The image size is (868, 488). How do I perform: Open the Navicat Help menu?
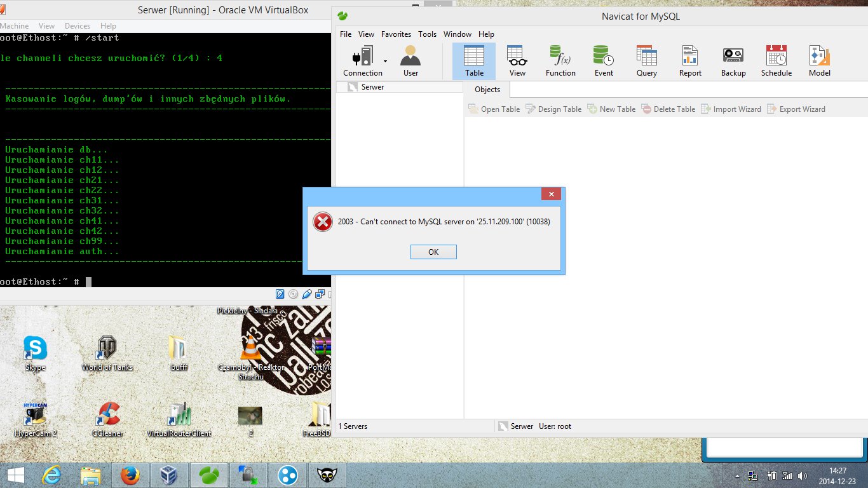click(x=486, y=34)
